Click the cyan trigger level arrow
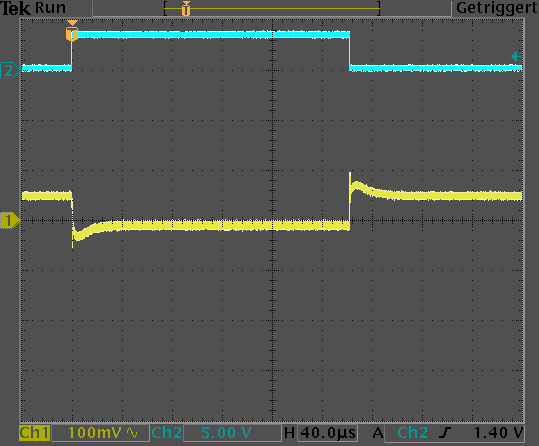This screenshot has width=539, height=446. pos(516,56)
